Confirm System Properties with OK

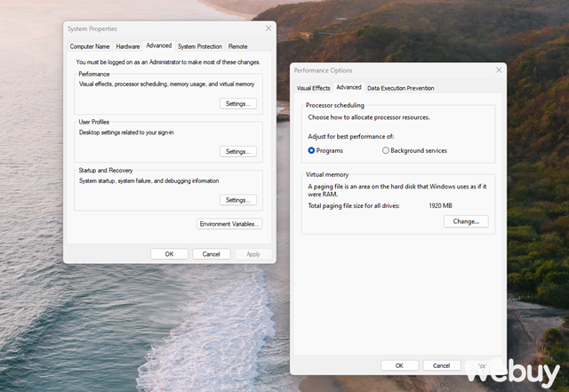click(x=170, y=254)
